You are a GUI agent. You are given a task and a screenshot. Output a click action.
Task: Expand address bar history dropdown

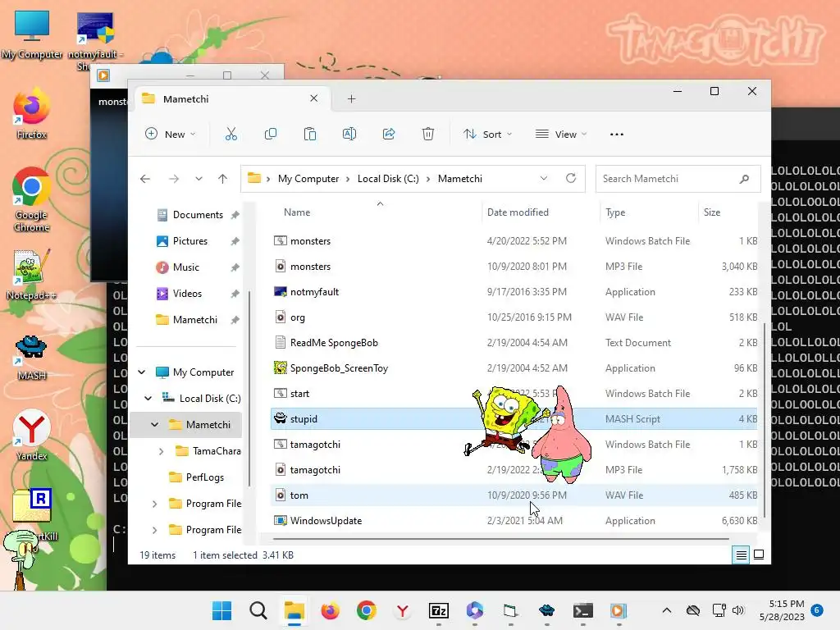544,178
